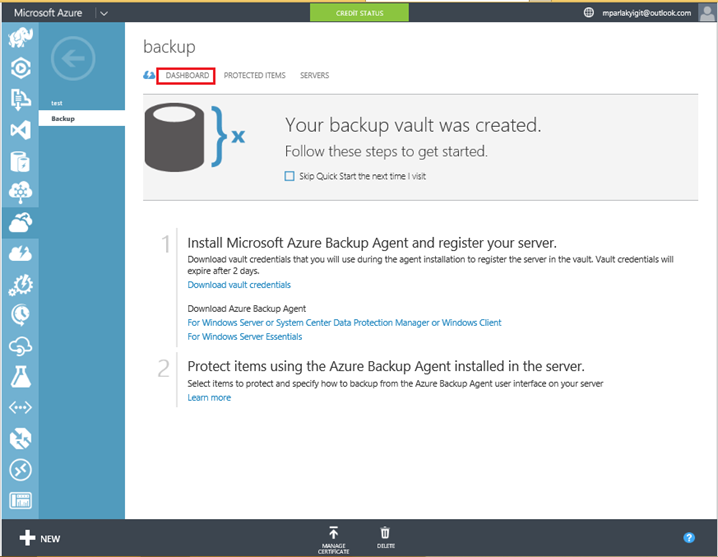This screenshot has height=557, width=718.
Task: Click the plus New button
Action: [40, 538]
